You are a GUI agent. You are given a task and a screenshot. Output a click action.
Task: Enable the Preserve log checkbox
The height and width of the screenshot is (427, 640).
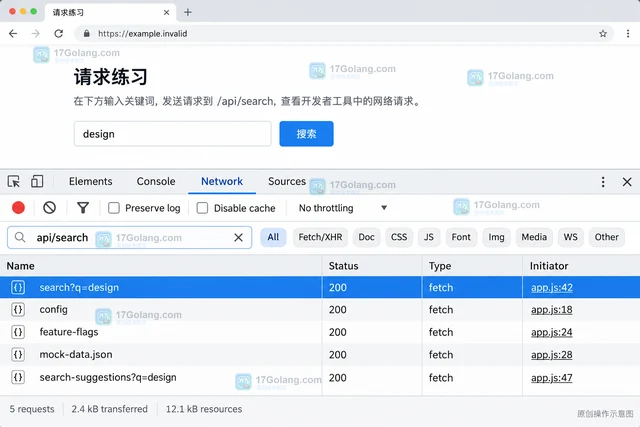[114, 208]
